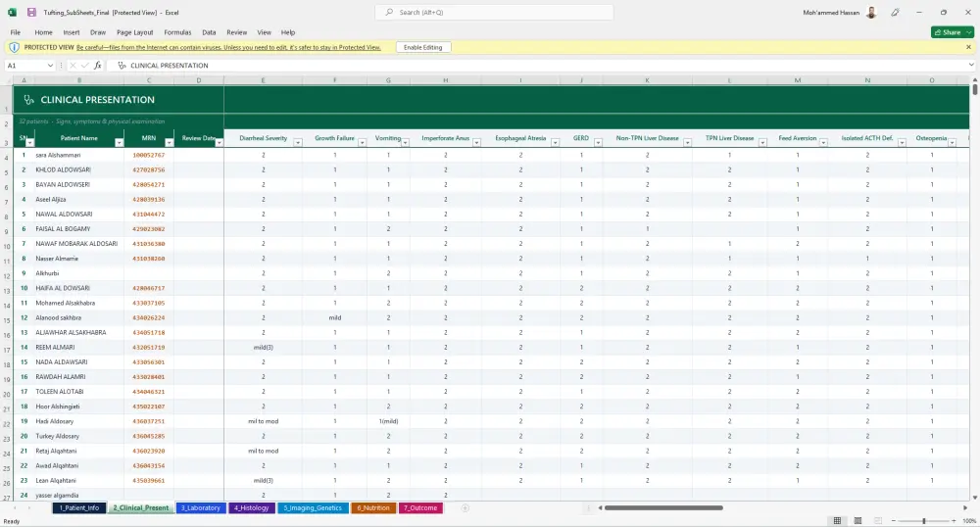The height and width of the screenshot is (527, 980).
Task: Open the TPN Liver Disease filter dropdown
Action: click(762, 143)
